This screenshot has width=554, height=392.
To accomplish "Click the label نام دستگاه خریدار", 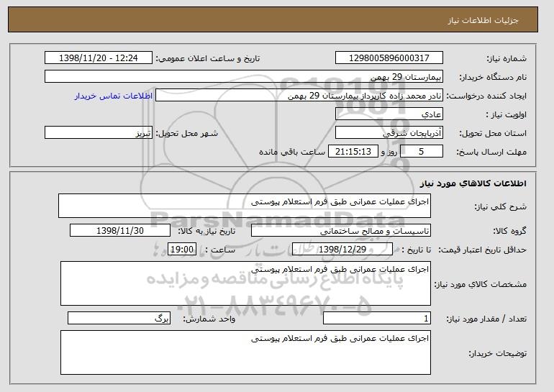I will coord(494,78).
